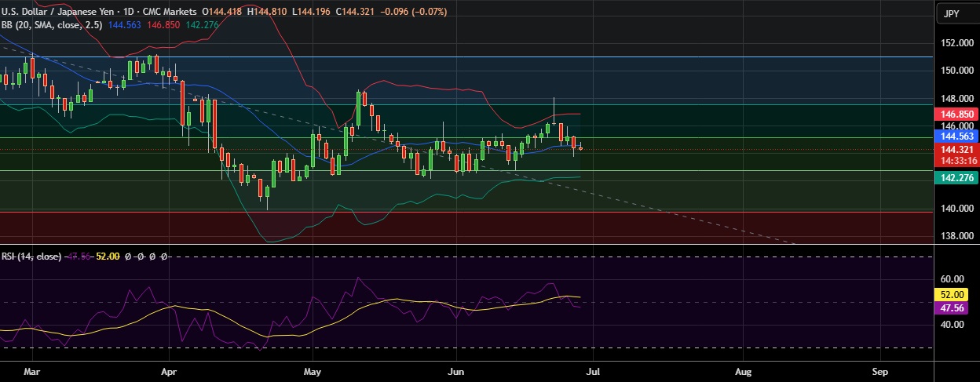This screenshot has height=382, width=980.
Task: Click the 150.000 price axis label
Action: pos(959,71)
